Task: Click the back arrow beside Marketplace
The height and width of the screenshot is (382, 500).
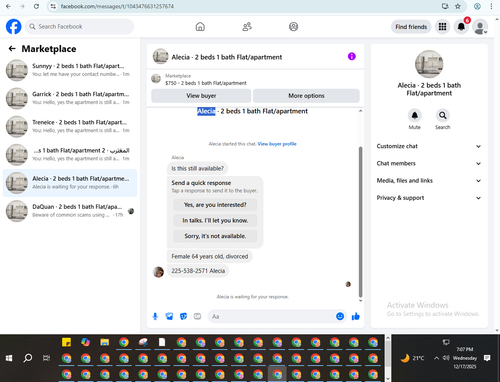Action: [12, 49]
